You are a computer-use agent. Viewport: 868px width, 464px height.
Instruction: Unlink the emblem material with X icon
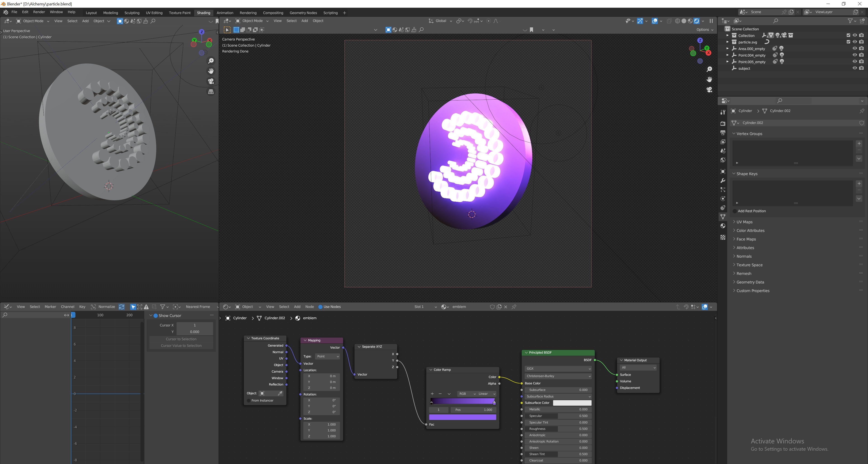pyautogui.click(x=506, y=307)
